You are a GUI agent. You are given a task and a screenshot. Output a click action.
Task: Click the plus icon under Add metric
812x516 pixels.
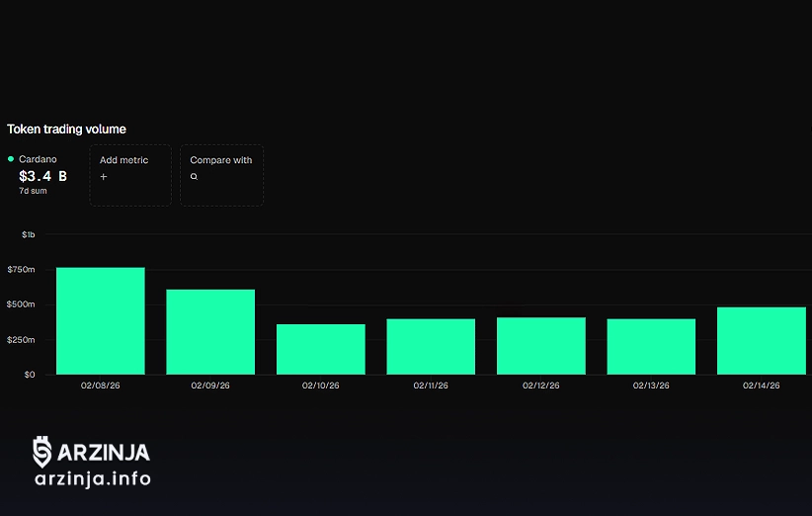point(104,177)
